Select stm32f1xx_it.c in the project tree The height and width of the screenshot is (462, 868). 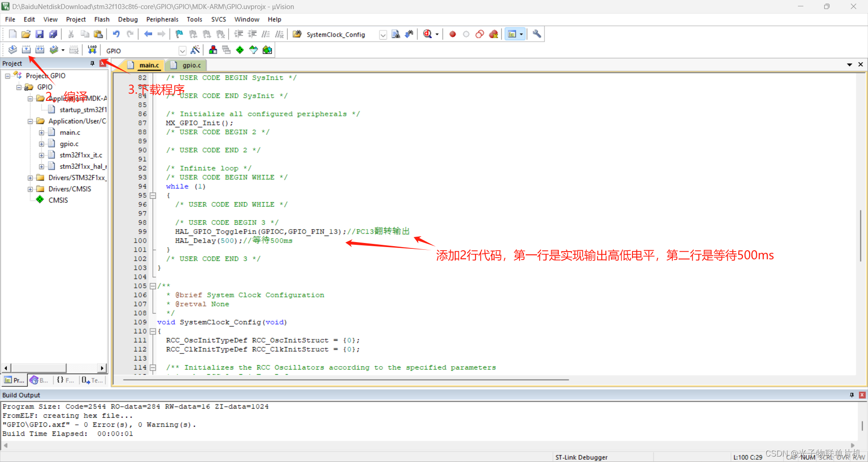pos(81,155)
